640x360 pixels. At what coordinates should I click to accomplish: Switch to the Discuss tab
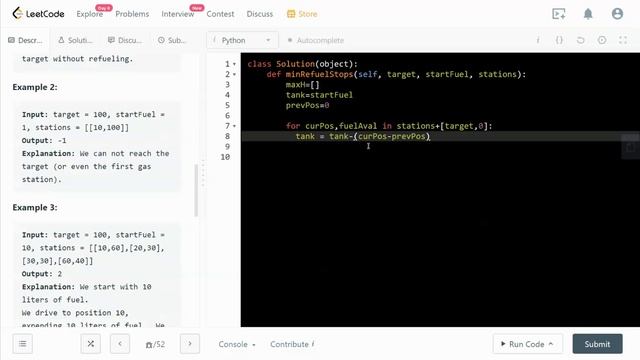pos(125,40)
